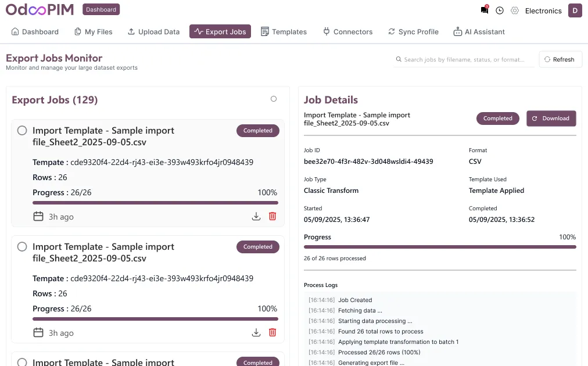This screenshot has width=588, height=366.
Task: Select the first export job radio button
Action: coord(22,131)
